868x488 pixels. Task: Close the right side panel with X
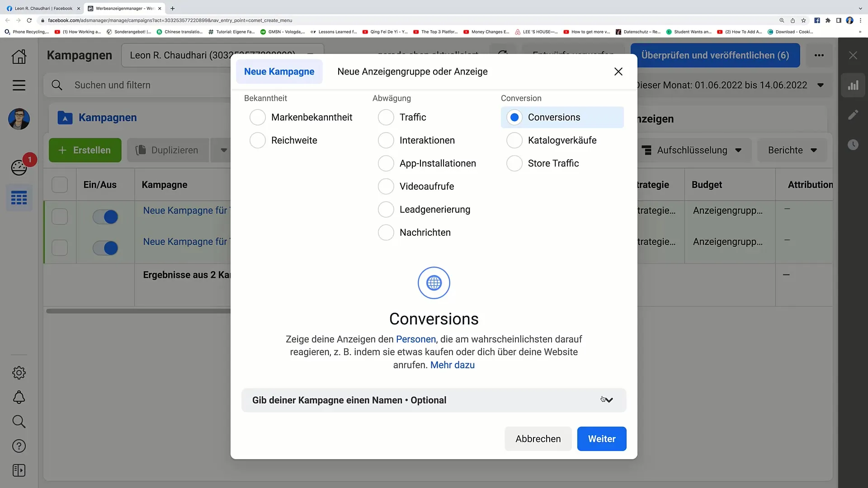pyautogui.click(x=853, y=55)
